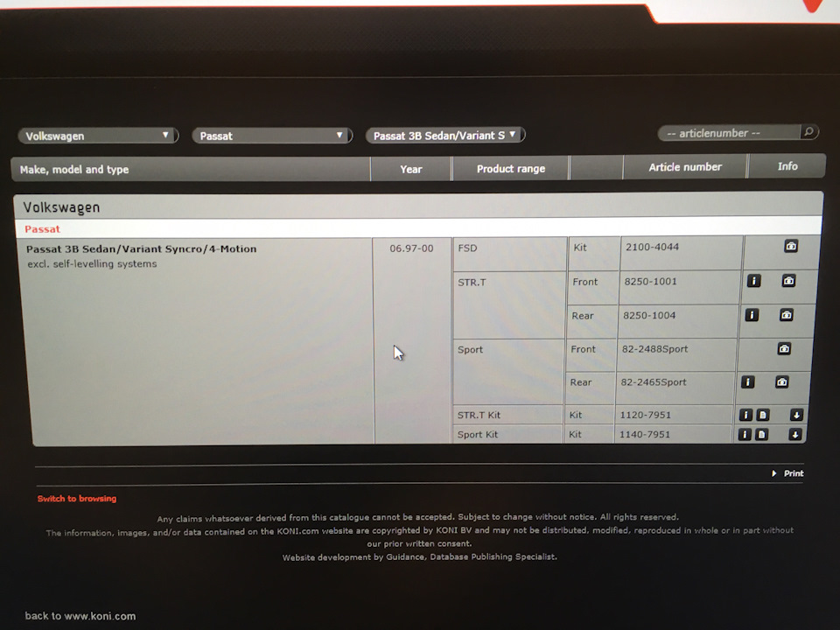
Task: Open the Passat 3B Sedan/Variant type dropdown
Action: coord(445,135)
